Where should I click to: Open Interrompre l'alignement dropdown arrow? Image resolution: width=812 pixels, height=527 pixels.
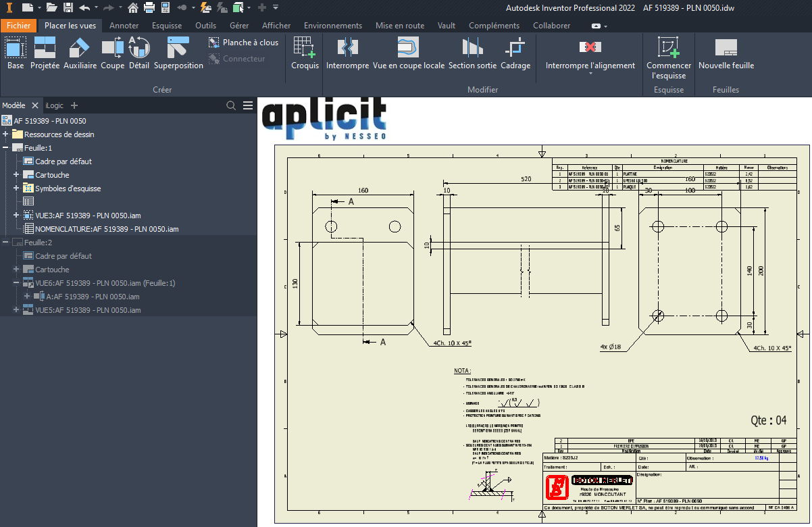tap(590, 74)
